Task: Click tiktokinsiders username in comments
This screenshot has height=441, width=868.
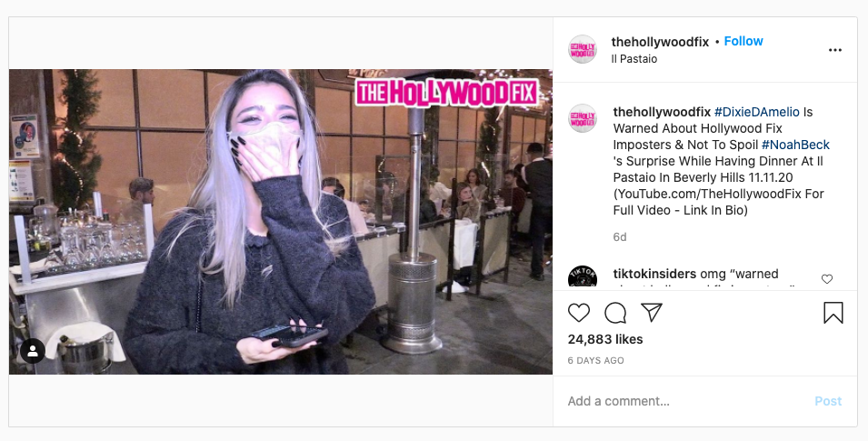Action: click(655, 274)
